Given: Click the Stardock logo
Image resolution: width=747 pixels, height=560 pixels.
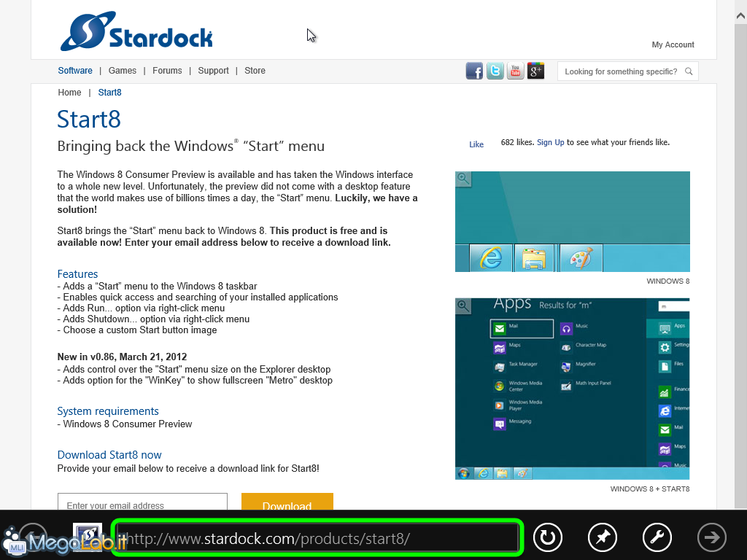Looking at the screenshot, I should pos(136,31).
